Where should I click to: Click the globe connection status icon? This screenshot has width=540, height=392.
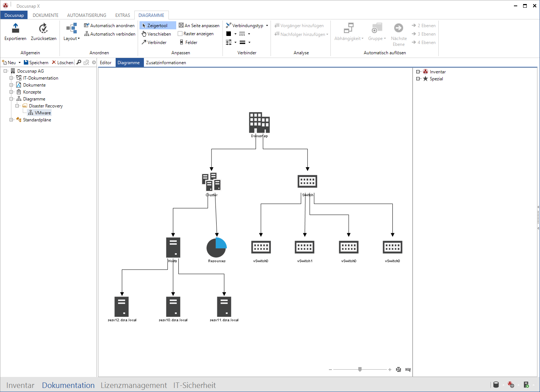point(511,385)
